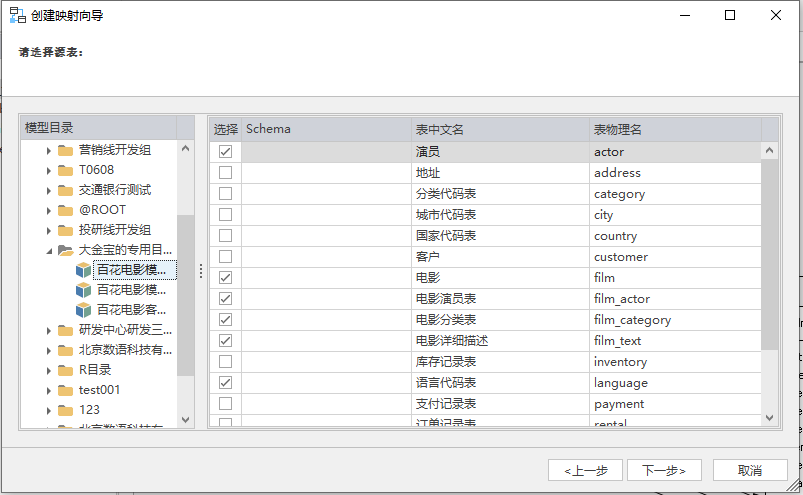Click the model tree vertical scrollbar thumb

(185, 295)
